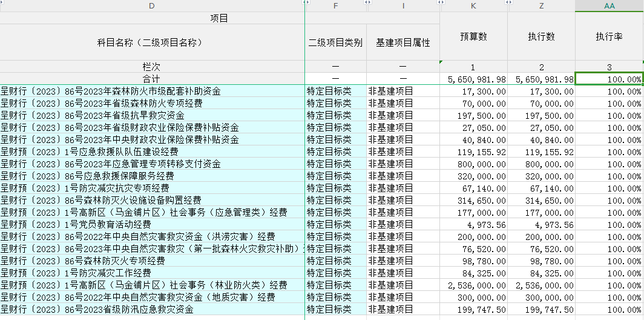Click the 基建项目属性 header cell

403,42
